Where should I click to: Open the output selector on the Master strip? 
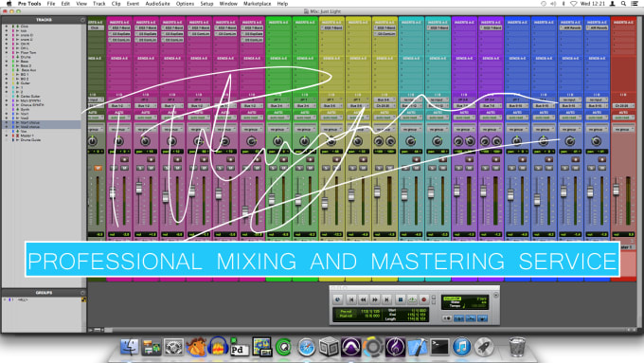point(623,105)
